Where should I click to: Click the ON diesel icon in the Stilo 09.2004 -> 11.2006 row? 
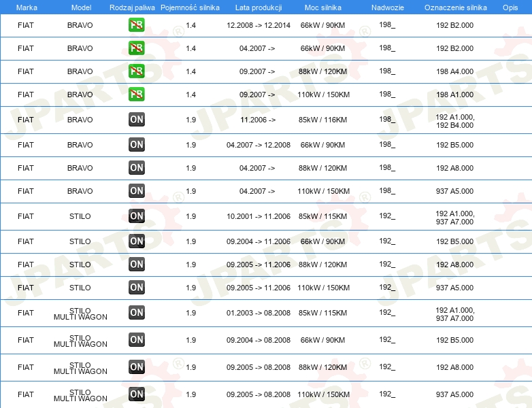[136, 241]
